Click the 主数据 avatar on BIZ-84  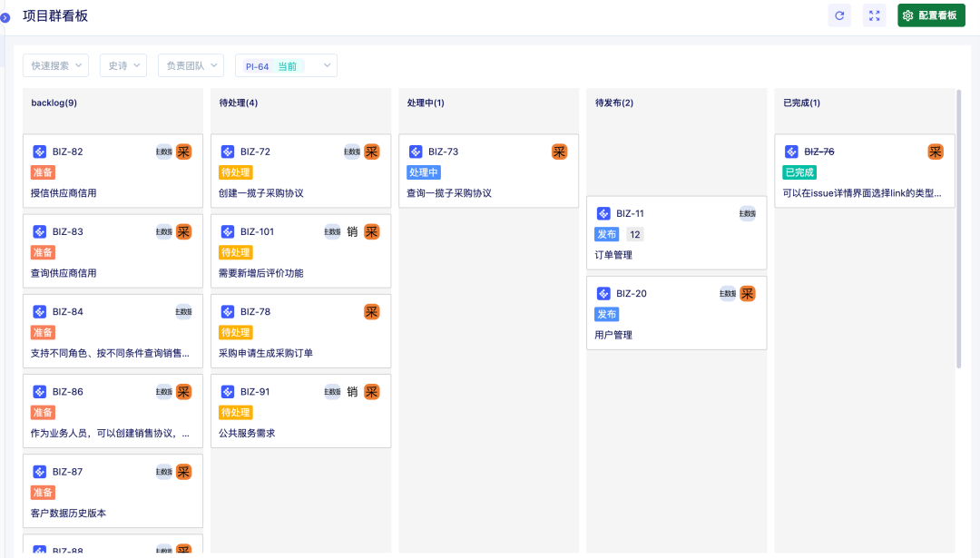(183, 311)
